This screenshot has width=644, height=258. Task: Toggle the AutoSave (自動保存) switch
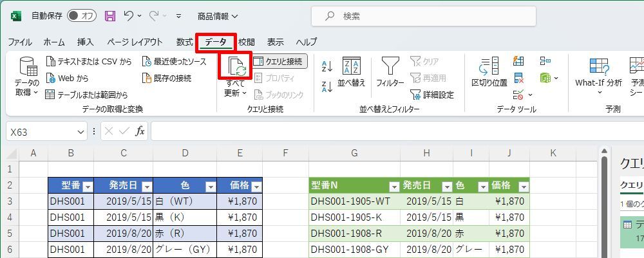81,15
